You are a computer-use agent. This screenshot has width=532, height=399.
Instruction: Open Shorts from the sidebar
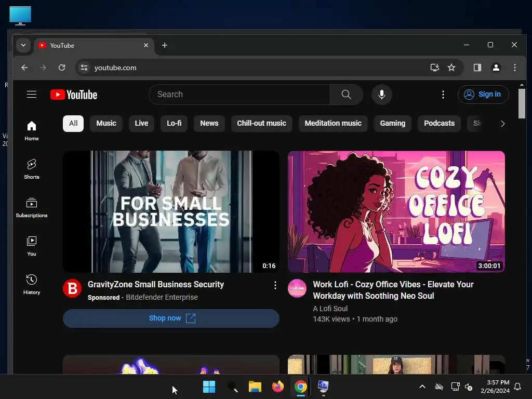coord(32,169)
